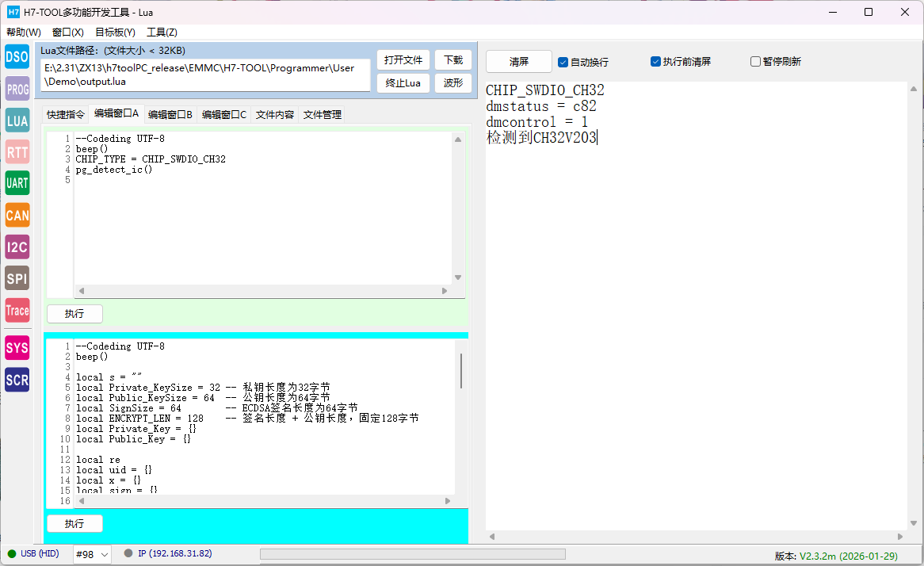Open the 帮助(W) menu

tap(24, 32)
